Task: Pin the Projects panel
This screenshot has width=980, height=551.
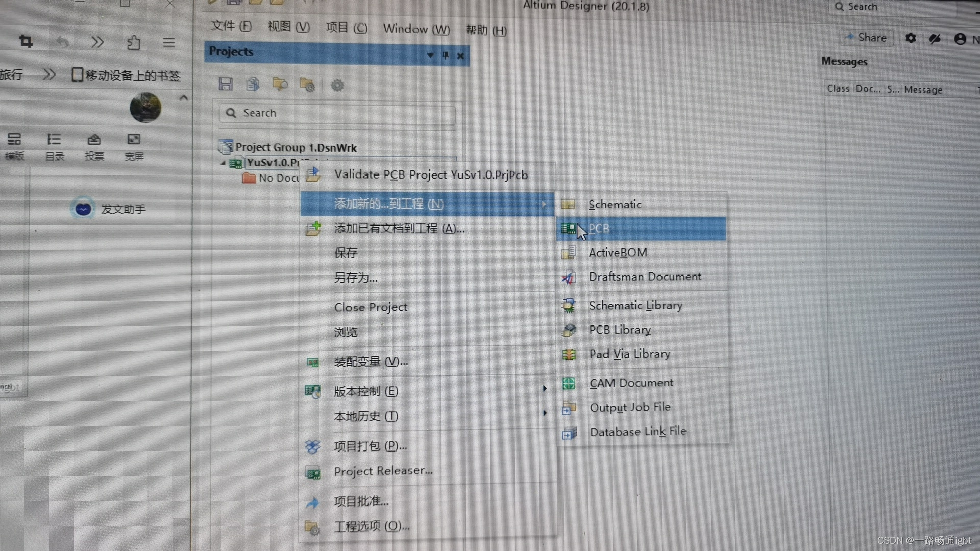Action: [x=445, y=55]
